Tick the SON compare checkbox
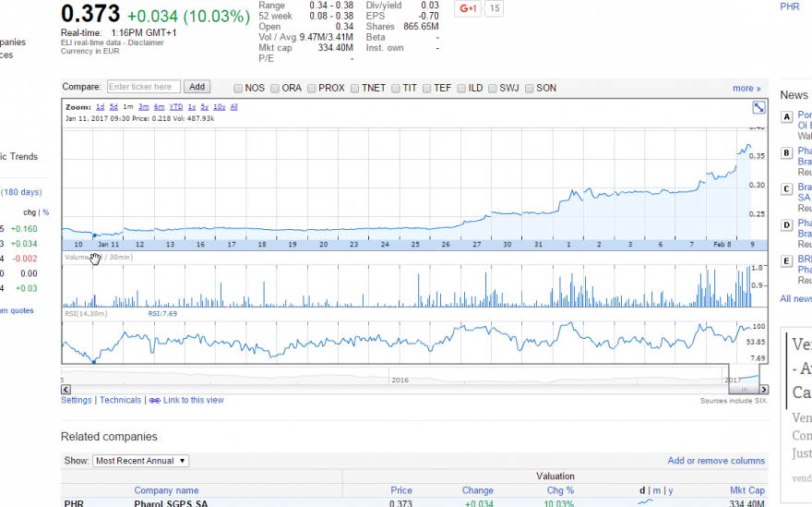The width and height of the screenshot is (812, 507). click(x=530, y=89)
